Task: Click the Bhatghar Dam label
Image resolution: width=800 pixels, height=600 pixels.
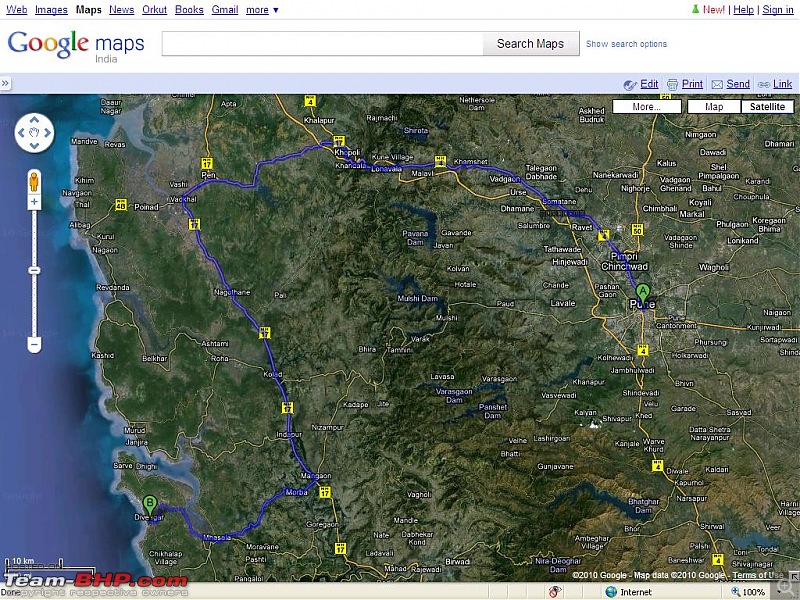Action: [643, 506]
